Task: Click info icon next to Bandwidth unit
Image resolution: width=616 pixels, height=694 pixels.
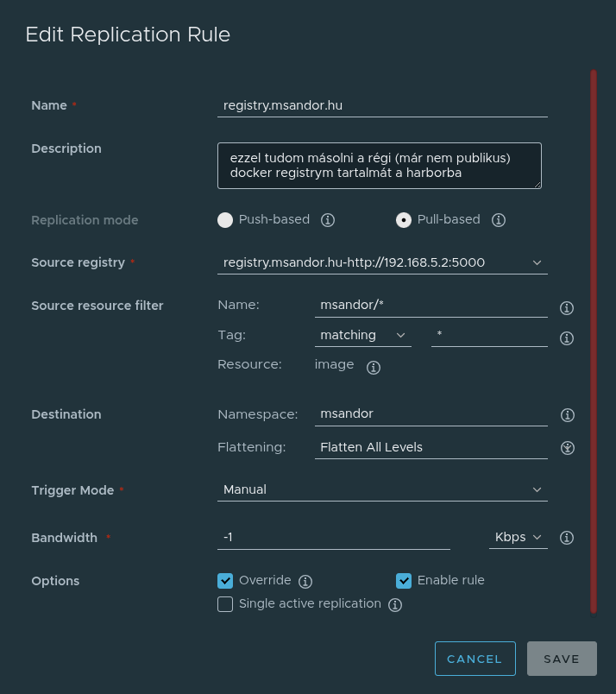Action: coord(567,538)
